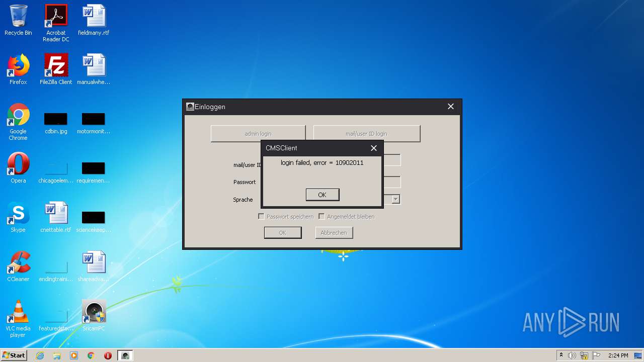The width and height of the screenshot is (644, 362).
Task: Show hidden system tray icons
Action: pyautogui.click(x=561, y=355)
